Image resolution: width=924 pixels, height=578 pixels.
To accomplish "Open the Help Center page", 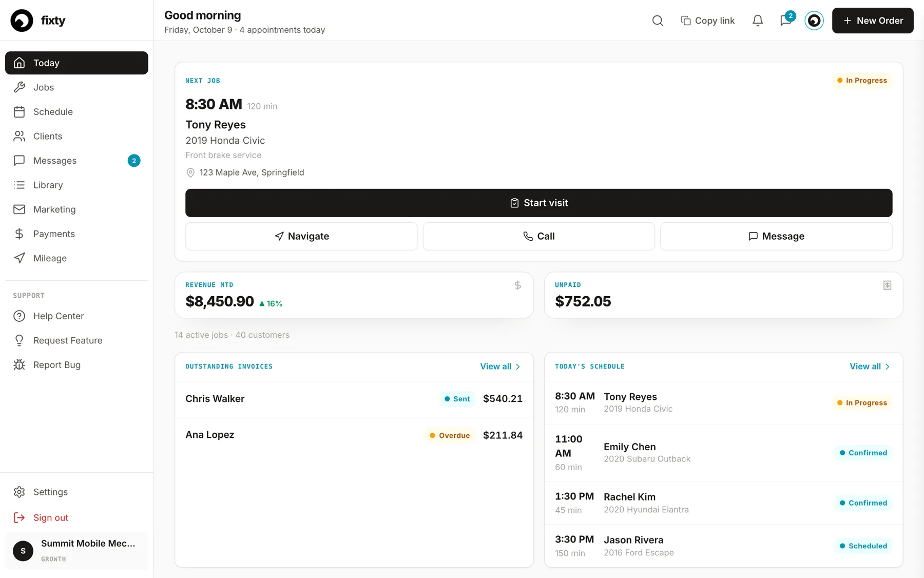I will [76, 316].
